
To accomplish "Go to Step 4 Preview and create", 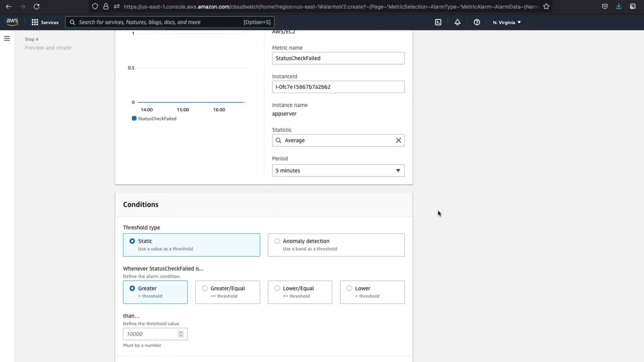I will [48, 48].
